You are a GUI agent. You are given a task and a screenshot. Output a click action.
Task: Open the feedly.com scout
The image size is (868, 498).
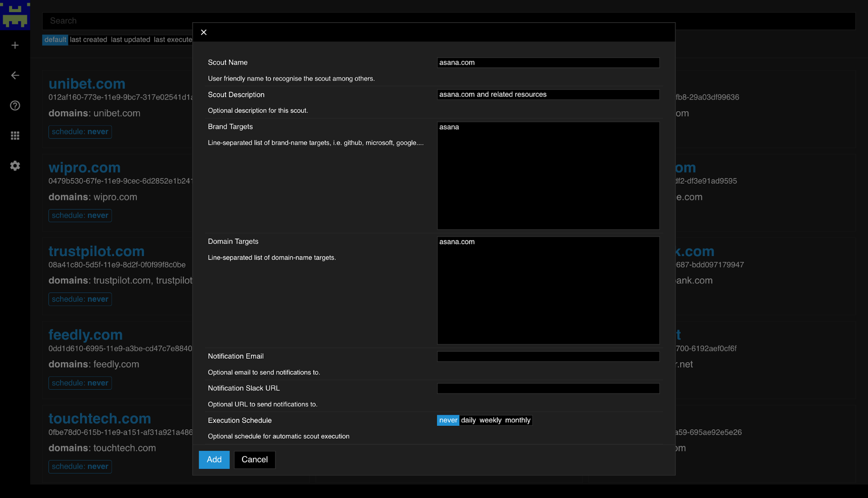point(85,335)
